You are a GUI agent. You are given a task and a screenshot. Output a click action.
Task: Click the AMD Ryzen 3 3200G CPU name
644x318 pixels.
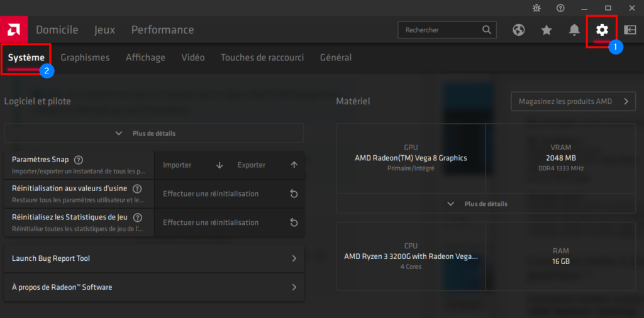411,257
